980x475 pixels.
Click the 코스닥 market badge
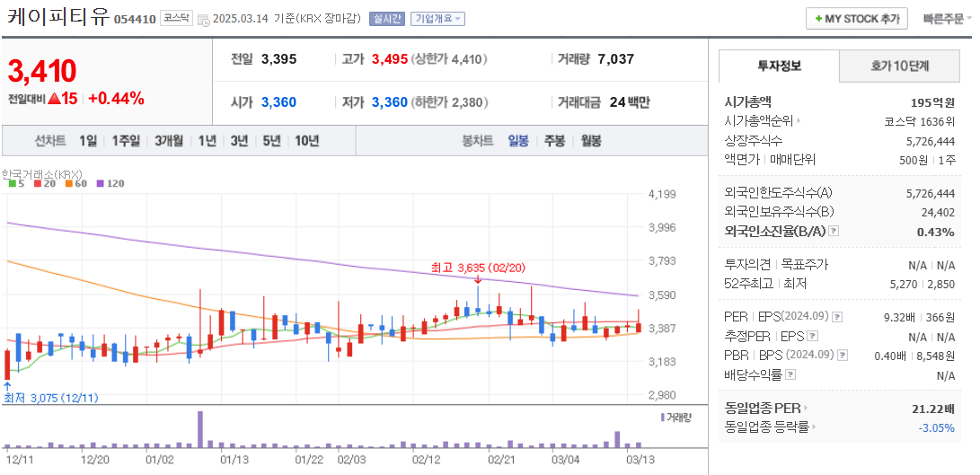click(176, 18)
